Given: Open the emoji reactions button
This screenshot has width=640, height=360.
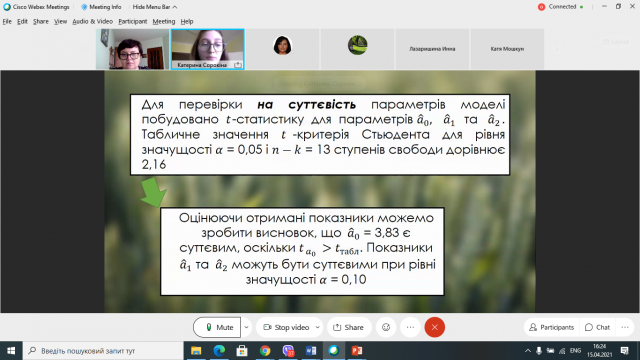Looking at the screenshot, I should (x=386, y=327).
